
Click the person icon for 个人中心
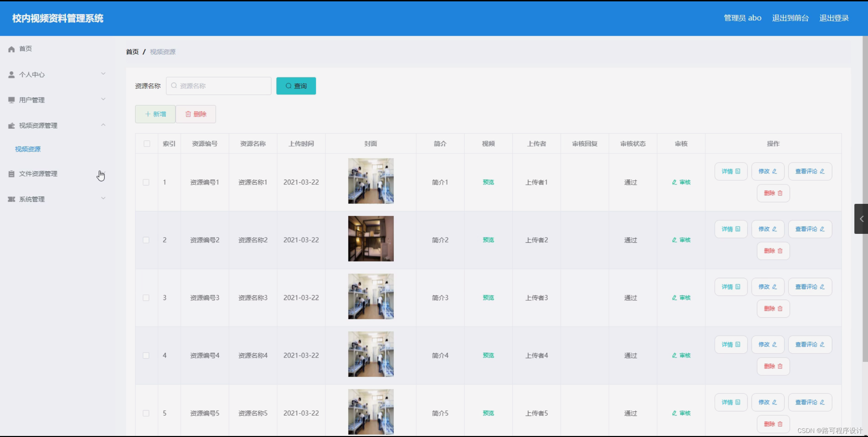[x=11, y=74]
